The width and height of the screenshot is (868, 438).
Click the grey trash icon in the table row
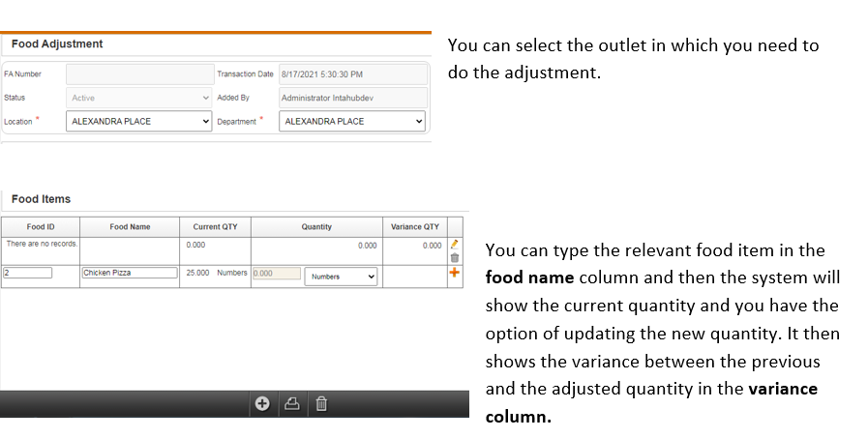[454, 258]
